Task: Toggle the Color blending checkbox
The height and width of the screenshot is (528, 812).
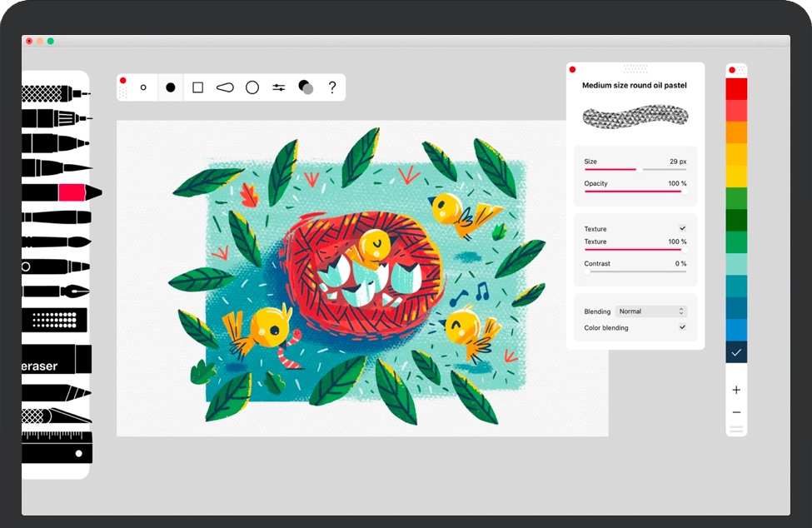Action: (x=682, y=327)
